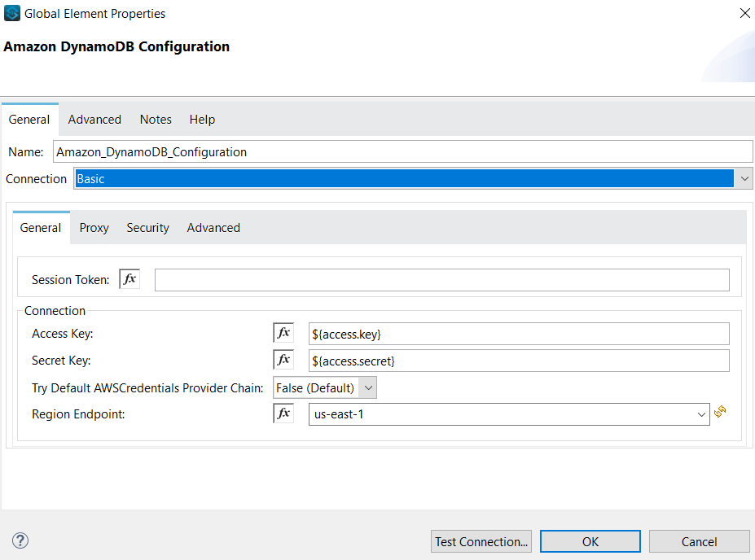The height and width of the screenshot is (560, 755).
Task: Switch to the Proxy tab
Action: [93, 227]
